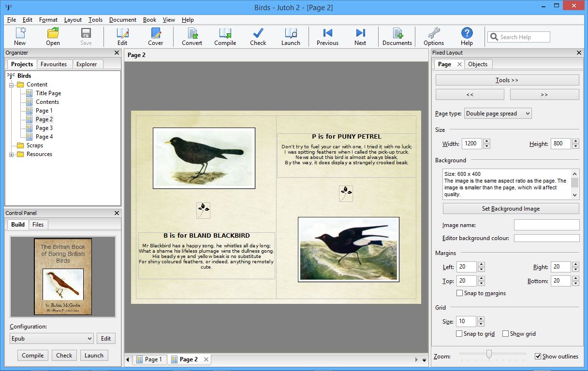Expand the Resources folder in tree
This screenshot has width=588, height=371.
(12, 154)
